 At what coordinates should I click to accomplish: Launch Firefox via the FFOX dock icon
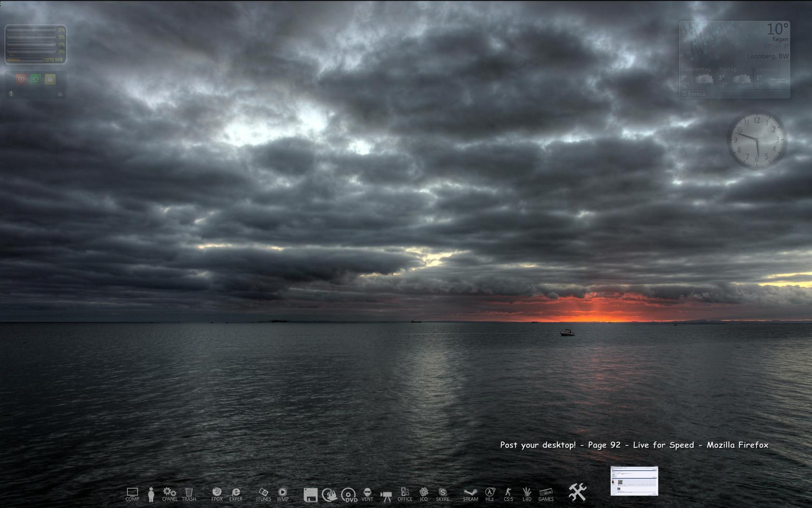(x=217, y=494)
